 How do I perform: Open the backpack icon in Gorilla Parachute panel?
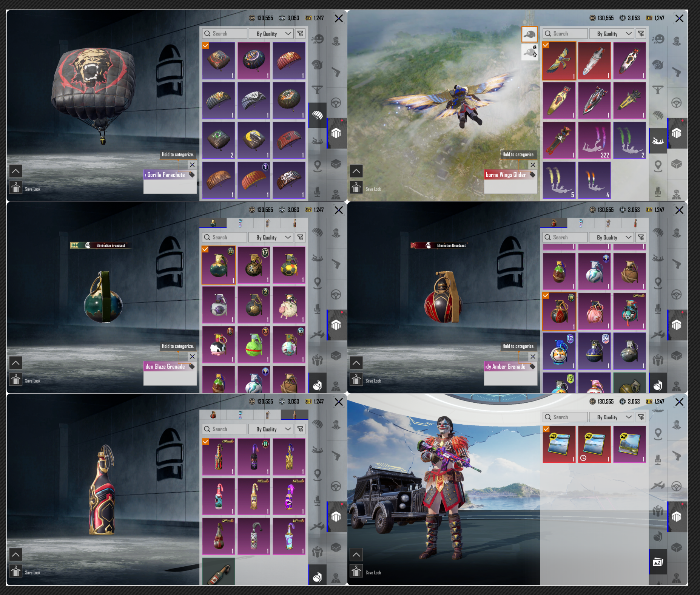(318, 65)
